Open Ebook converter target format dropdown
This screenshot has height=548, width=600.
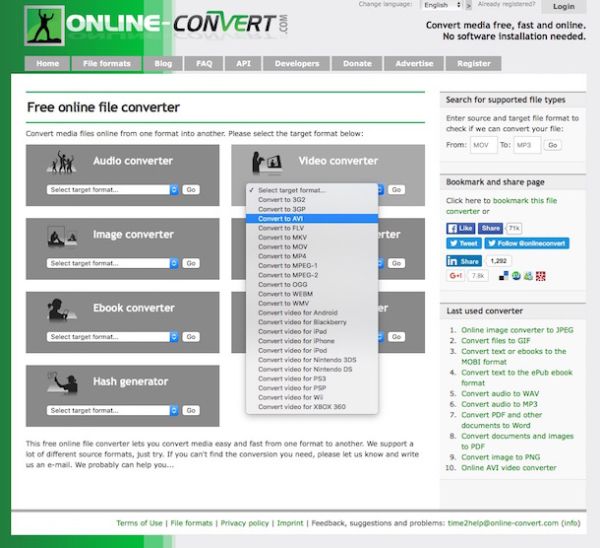112,337
